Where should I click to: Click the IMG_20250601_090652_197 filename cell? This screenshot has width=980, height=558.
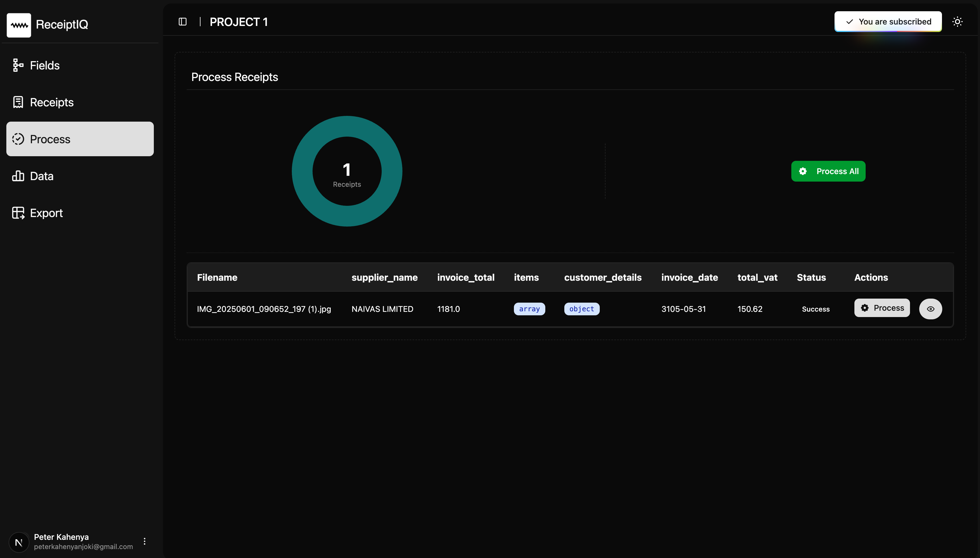[264, 309]
